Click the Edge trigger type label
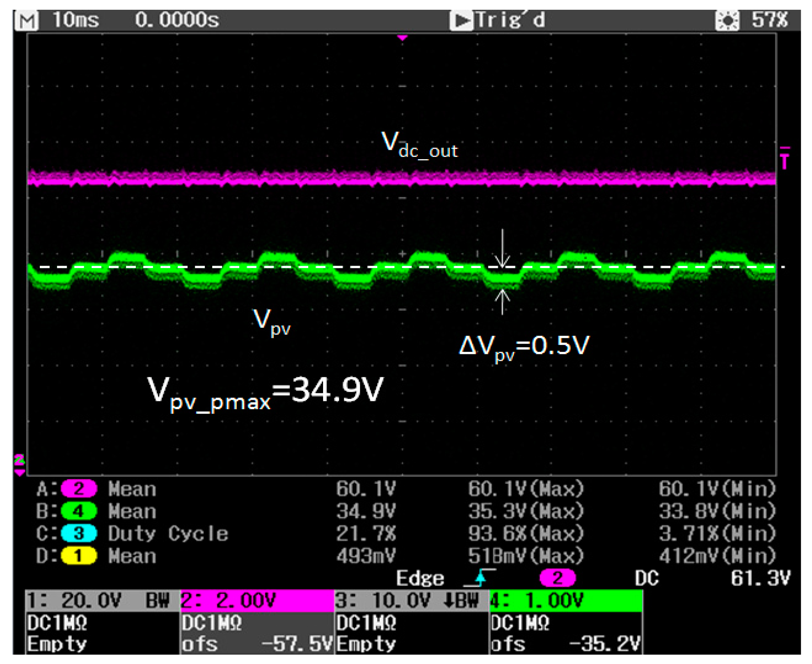This screenshot has height=664, width=812. [x=420, y=578]
